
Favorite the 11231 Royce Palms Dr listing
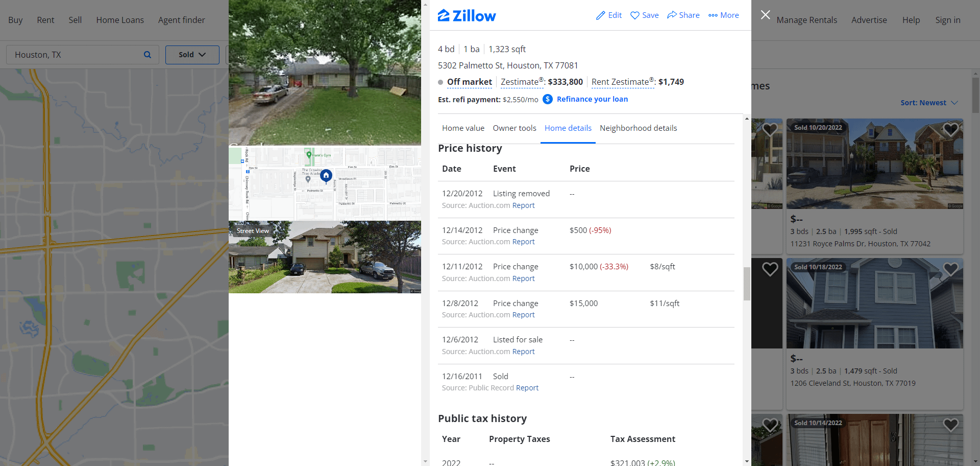click(951, 130)
